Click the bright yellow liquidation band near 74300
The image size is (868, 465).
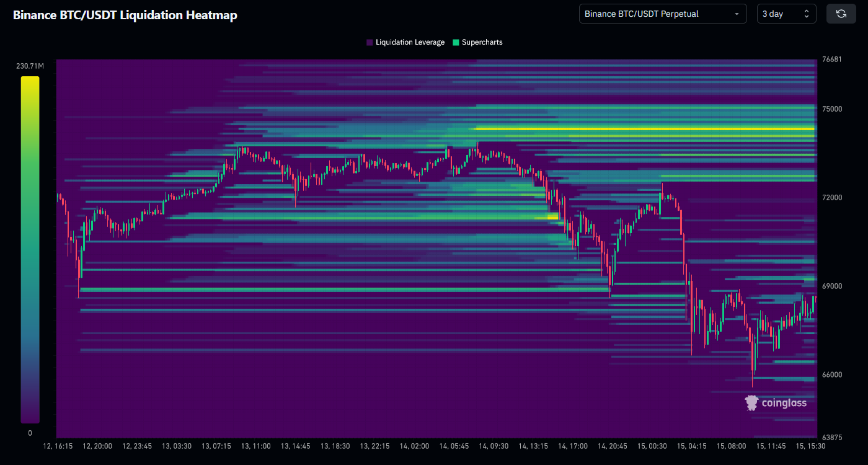click(x=645, y=129)
